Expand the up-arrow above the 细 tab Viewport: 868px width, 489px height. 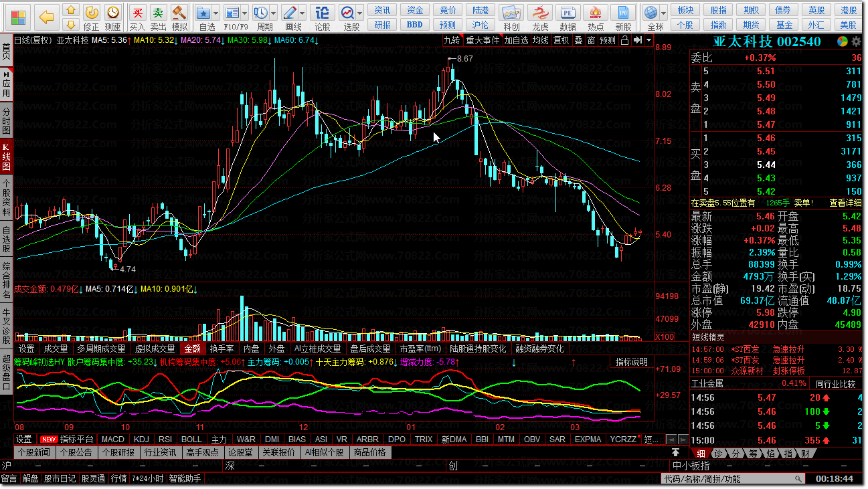pyautogui.click(x=676, y=453)
